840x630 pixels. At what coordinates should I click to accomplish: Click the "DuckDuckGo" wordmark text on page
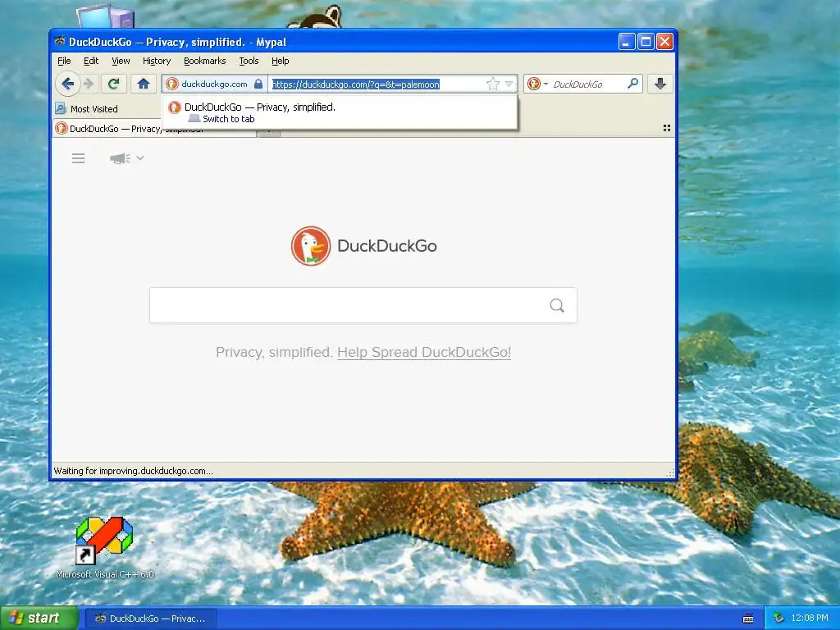pyautogui.click(x=387, y=246)
